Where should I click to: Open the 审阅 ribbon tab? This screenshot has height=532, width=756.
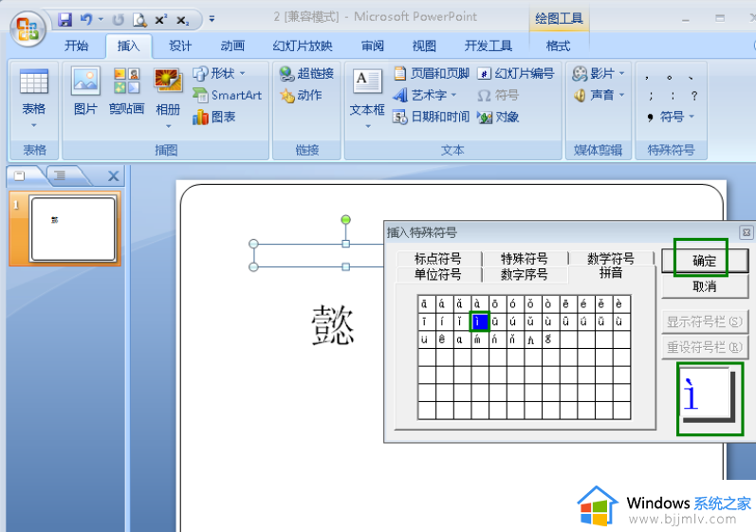pyautogui.click(x=373, y=46)
